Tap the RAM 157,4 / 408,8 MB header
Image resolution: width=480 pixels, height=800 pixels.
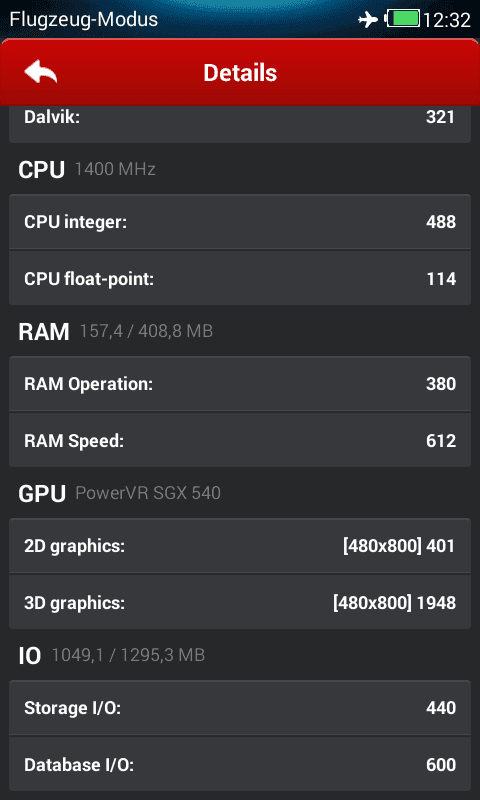115,332
